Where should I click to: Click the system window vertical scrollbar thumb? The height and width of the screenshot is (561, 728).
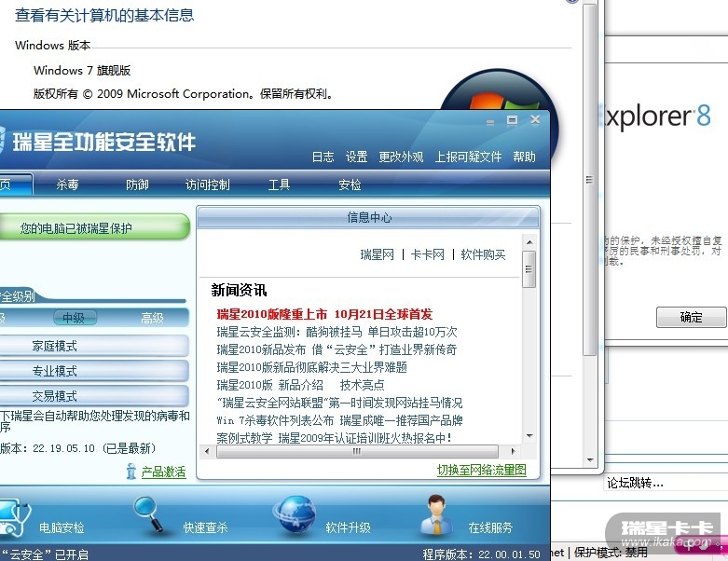click(x=590, y=179)
